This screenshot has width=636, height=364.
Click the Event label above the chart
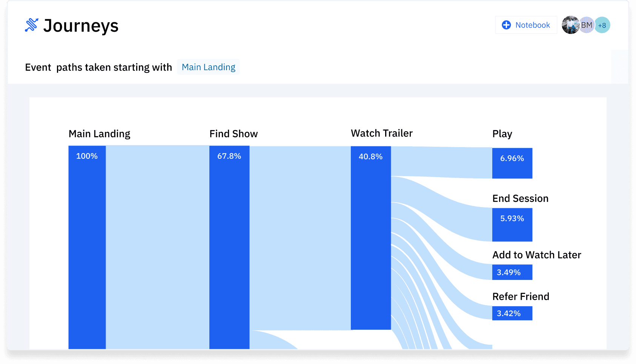pyautogui.click(x=38, y=67)
